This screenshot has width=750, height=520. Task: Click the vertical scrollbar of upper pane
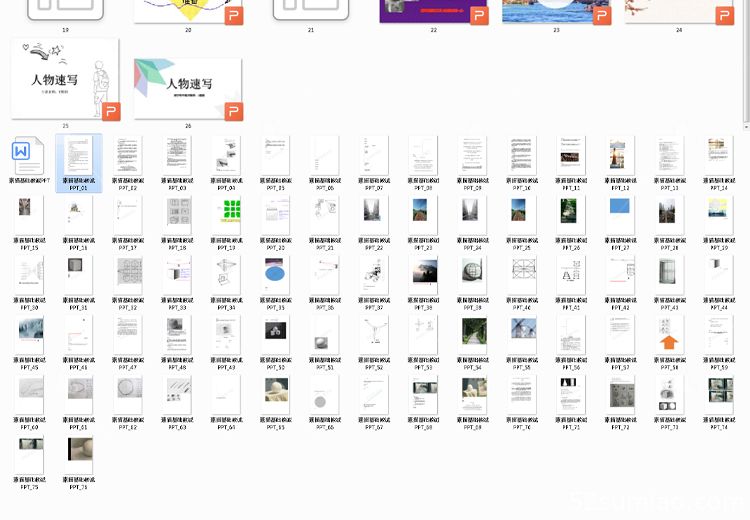click(x=746, y=60)
